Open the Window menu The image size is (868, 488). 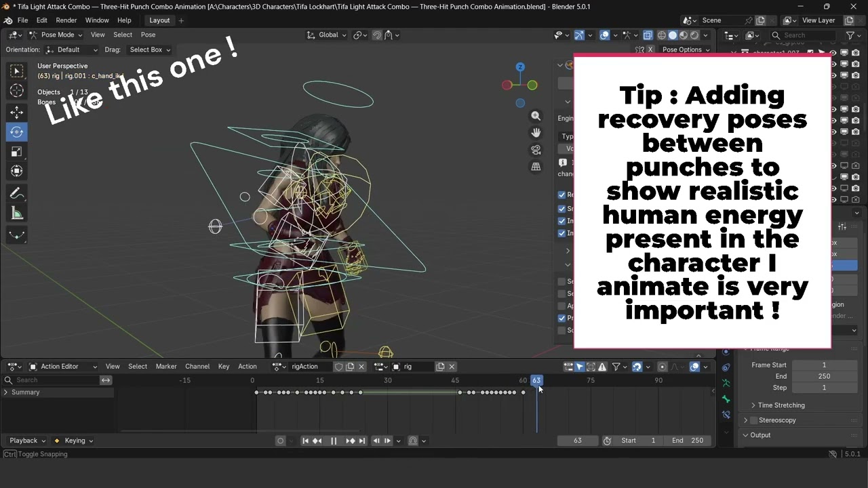(97, 20)
